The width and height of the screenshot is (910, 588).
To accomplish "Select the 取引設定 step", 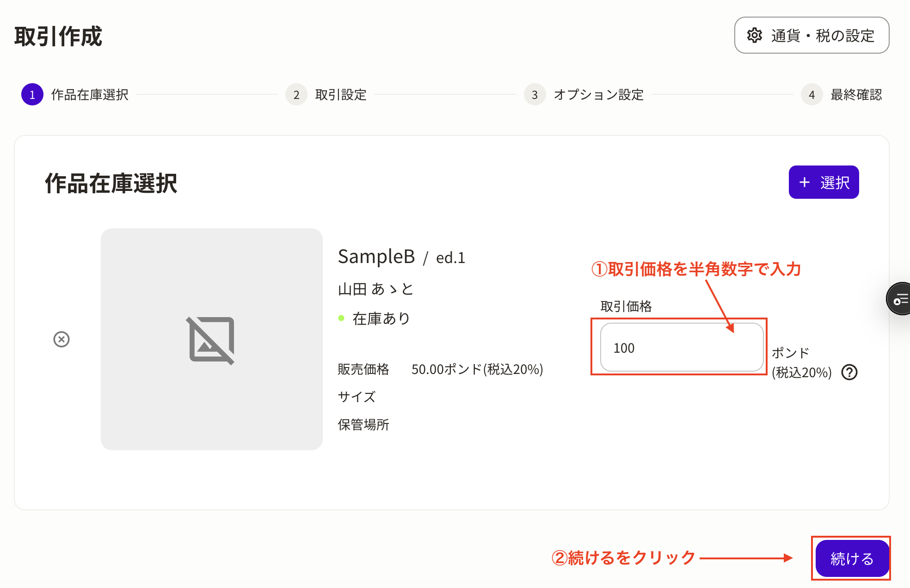I will [x=296, y=95].
